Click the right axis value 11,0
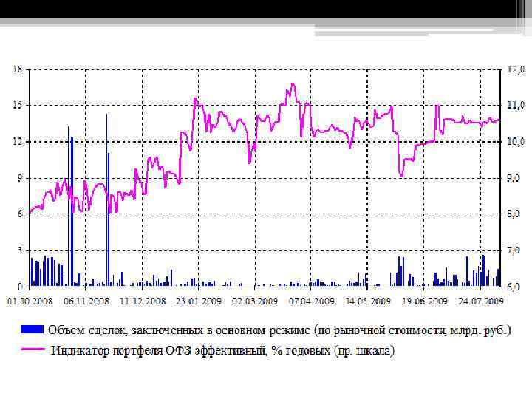The width and height of the screenshot is (532, 399). (x=516, y=106)
